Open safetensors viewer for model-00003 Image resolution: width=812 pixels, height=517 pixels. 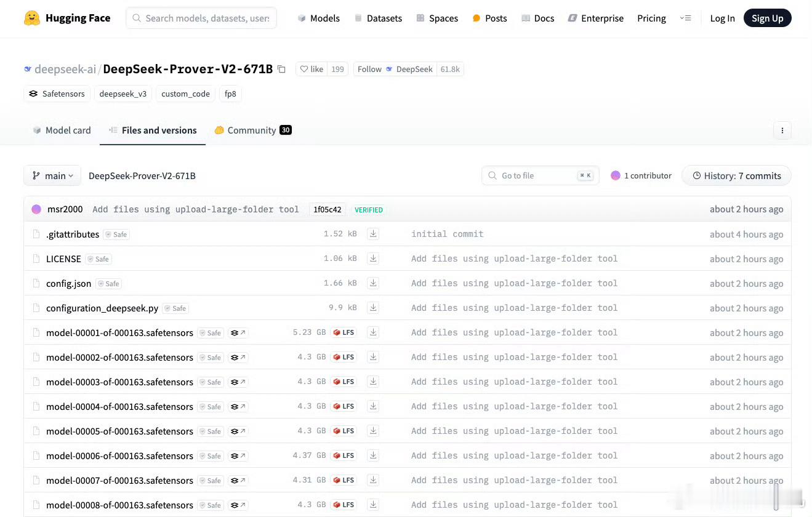[x=238, y=382]
